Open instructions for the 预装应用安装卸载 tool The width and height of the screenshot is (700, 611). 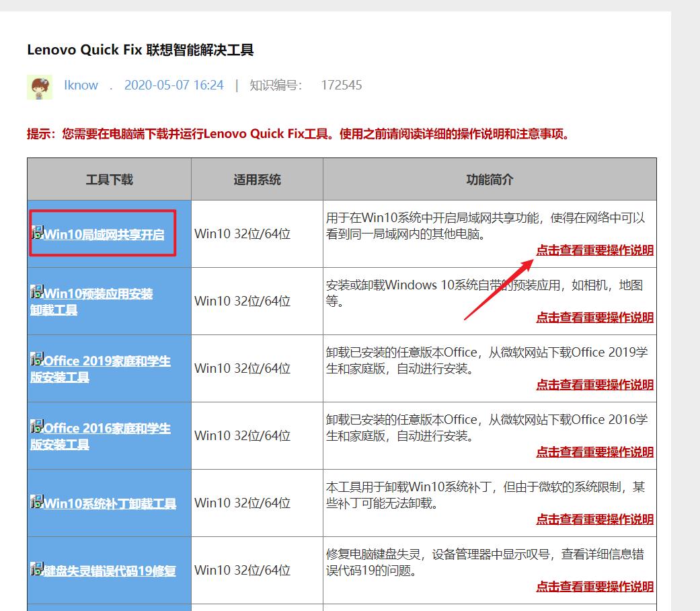point(594,317)
